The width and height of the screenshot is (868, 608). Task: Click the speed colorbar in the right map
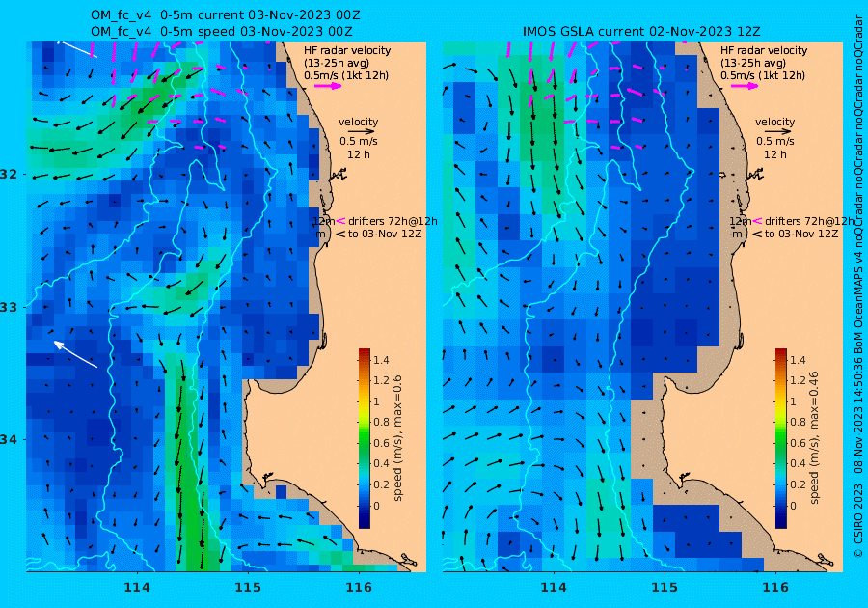click(x=780, y=438)
